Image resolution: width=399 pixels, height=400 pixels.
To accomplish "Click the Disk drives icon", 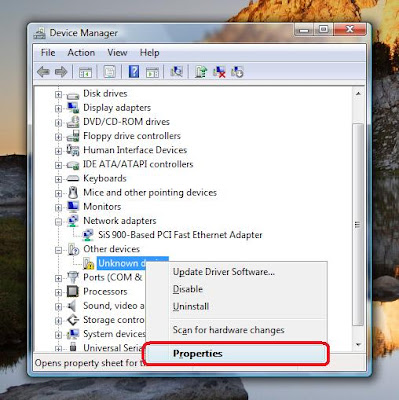I will [x=73, y=95].
